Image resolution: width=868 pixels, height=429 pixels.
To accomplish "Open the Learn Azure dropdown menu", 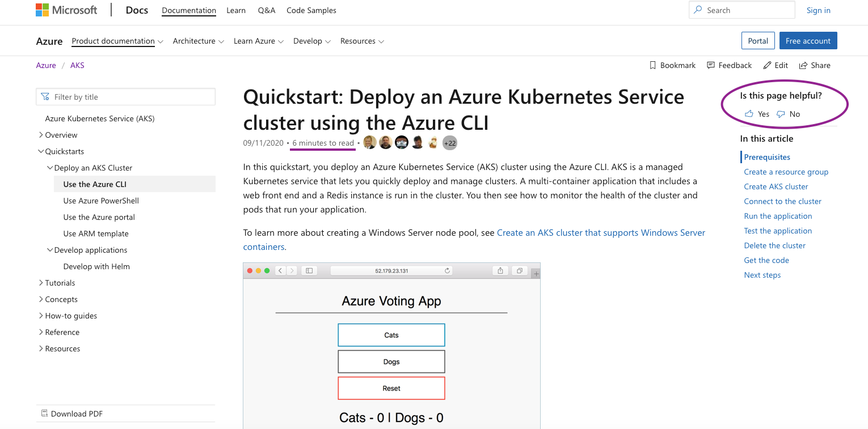I will coord(259,41).
